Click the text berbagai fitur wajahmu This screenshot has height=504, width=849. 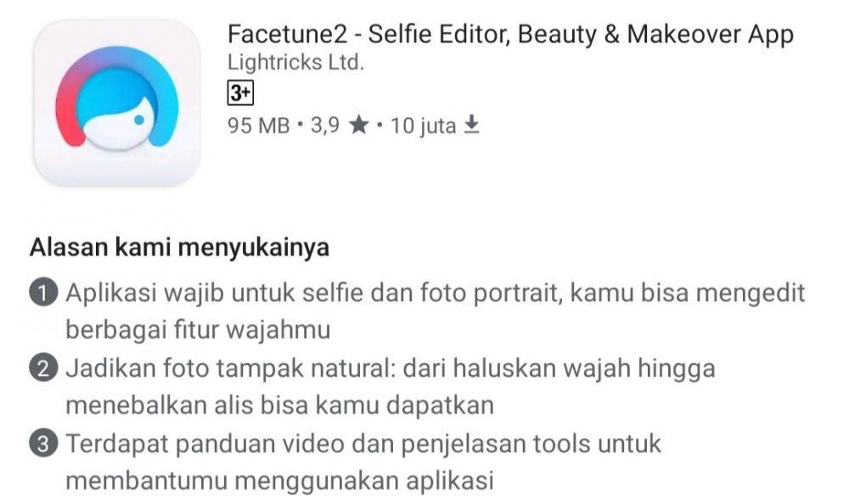[x=198, y=330]
